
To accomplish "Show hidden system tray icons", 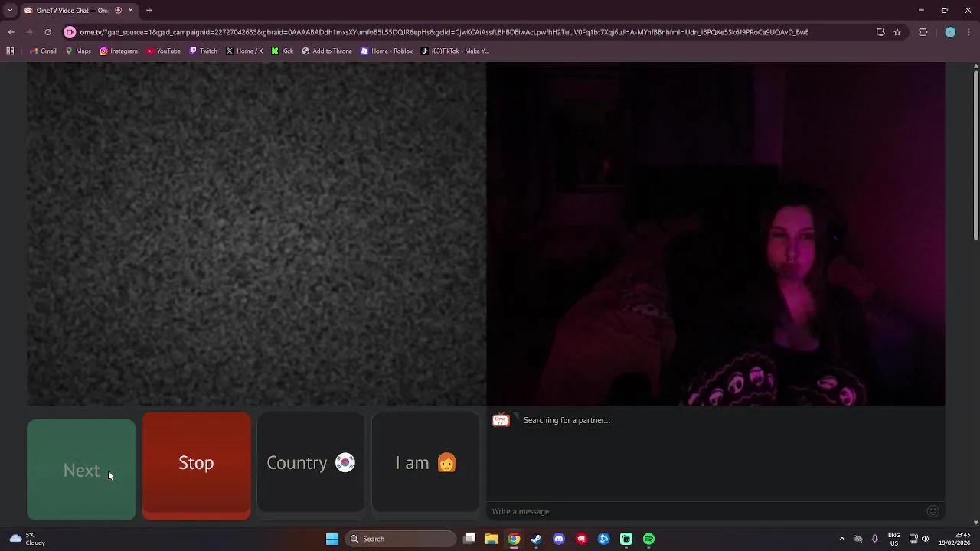I will [x=842, y=539].
